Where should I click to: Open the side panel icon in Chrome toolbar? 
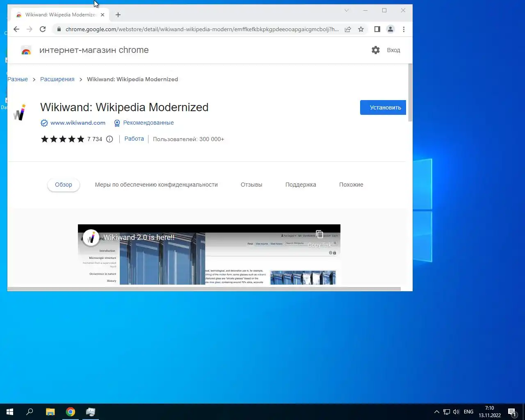(x=377, y=29)
